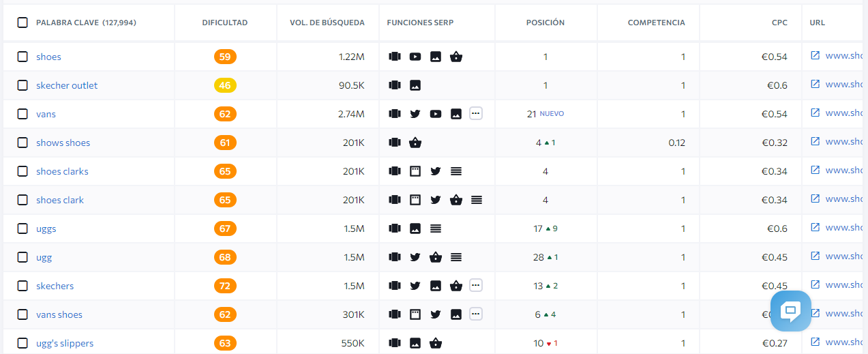
Task: Expand more SERP features in skechers row
Action: click(x=476, y=286)
